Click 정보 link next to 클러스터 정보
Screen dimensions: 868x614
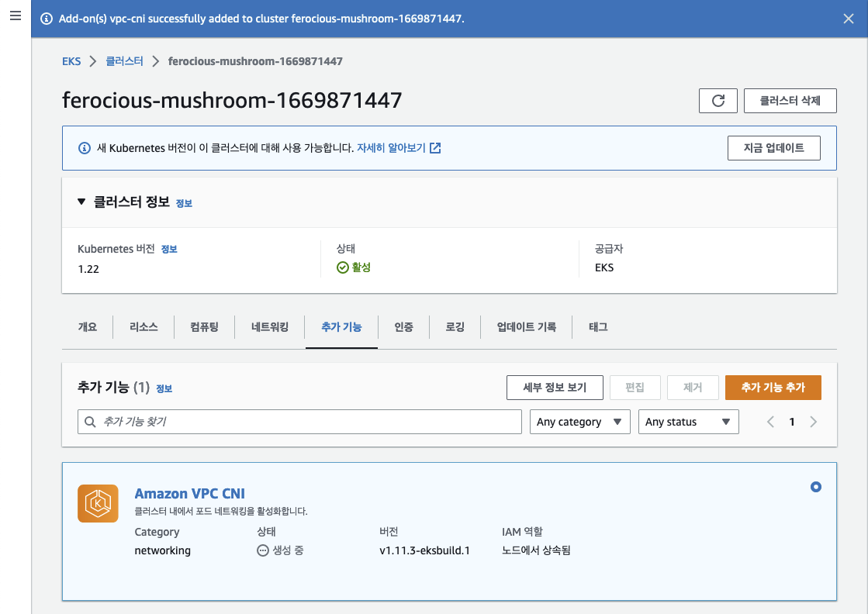tap(184, 204)
